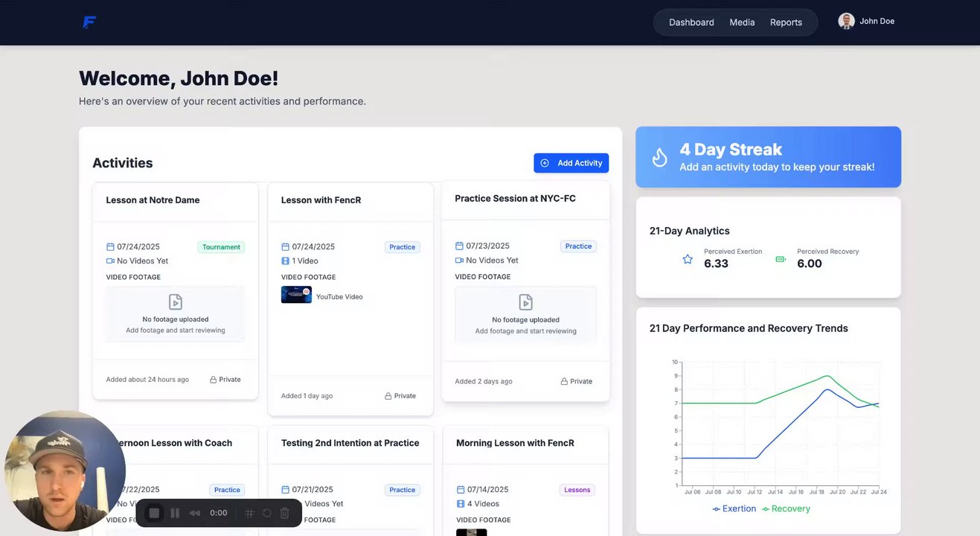Click the grid icon in recorder toolbar
Viewport: 980px width, 536px height.
pos(249,513)
